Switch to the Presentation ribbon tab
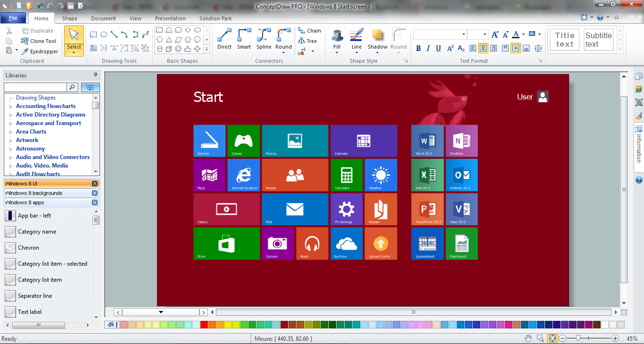 pos(170,18)
